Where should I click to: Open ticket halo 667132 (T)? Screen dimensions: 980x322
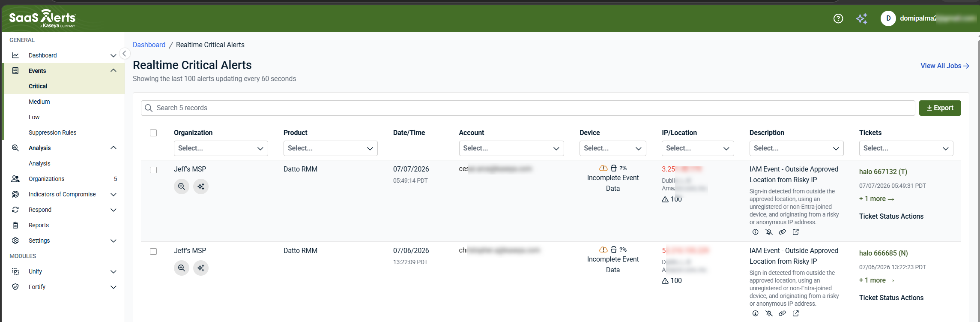883,172
